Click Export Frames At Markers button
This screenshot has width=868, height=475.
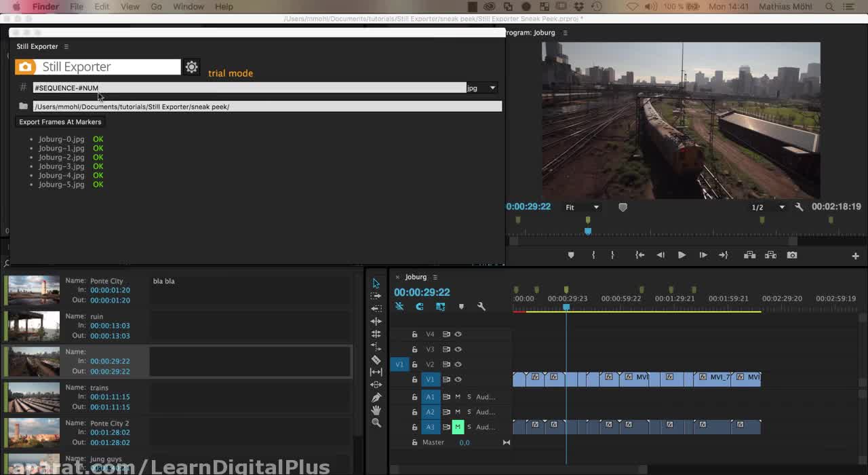pos(60,122)
